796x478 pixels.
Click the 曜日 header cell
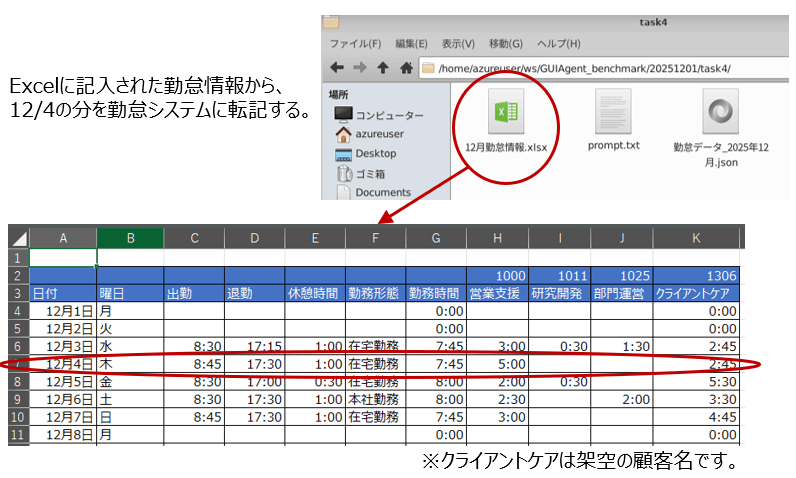tap(130, 293)
